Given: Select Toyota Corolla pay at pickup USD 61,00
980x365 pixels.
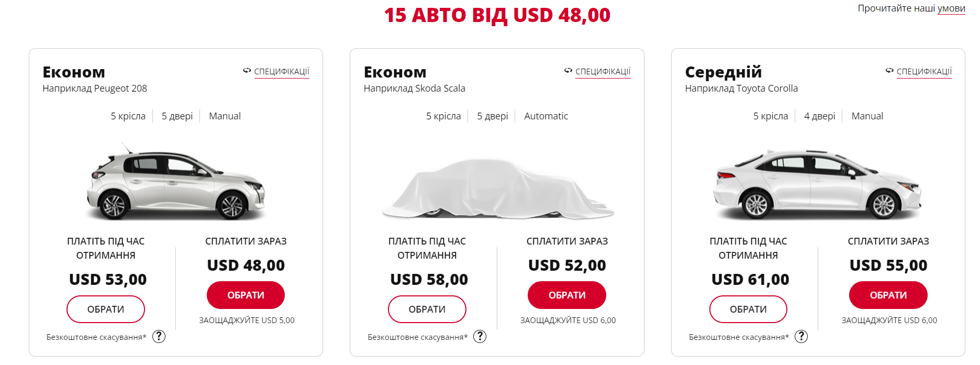Looking at the screenshot, I should (748, 309).
